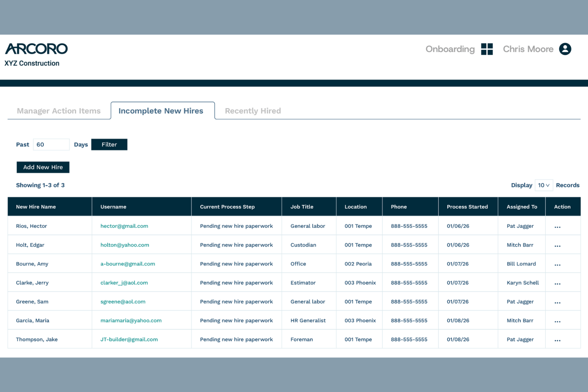This screenshot has height=392, width=588.
Task: Open Chris Moore user profile avatar
Action: point(565,49)
